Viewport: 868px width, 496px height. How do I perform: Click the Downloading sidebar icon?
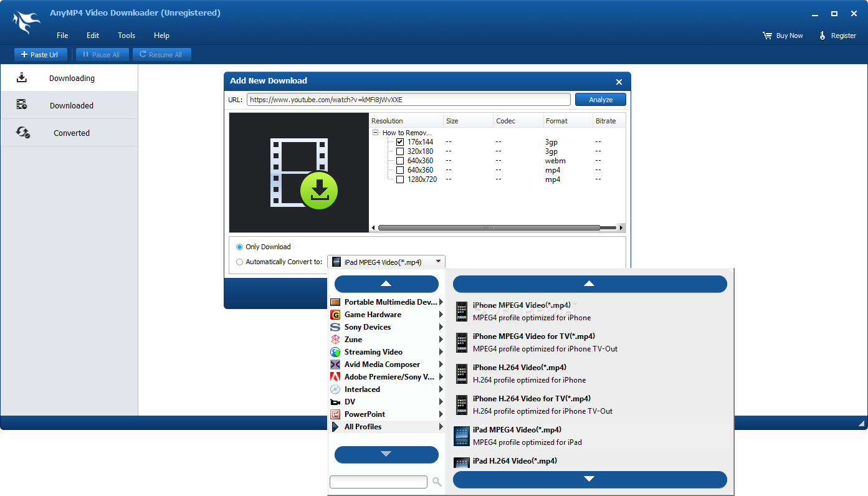click(x=22, y=77)
